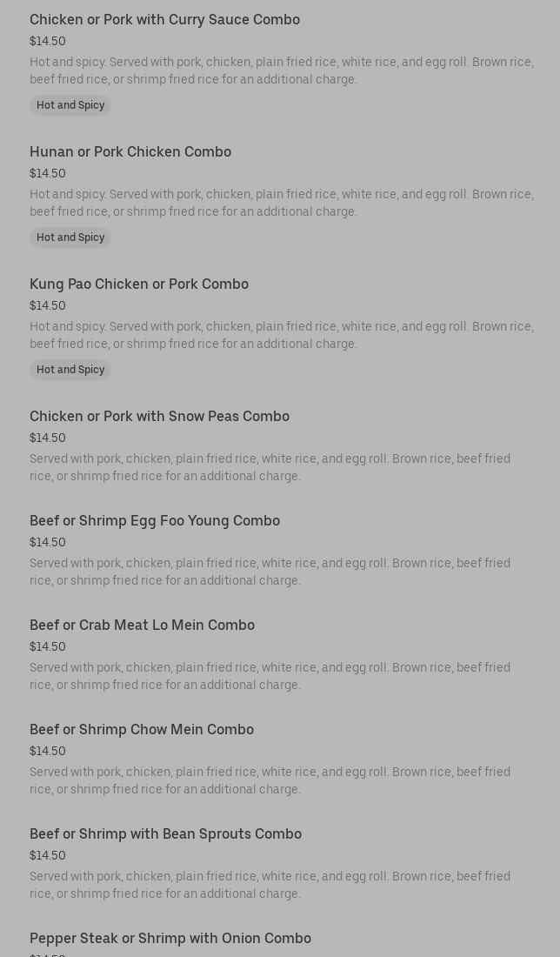Select Beef or Crab Meat Lo Mein Combo
Image resolution: width=560 pixels, height=957 pixels.
tap(142, 625)
